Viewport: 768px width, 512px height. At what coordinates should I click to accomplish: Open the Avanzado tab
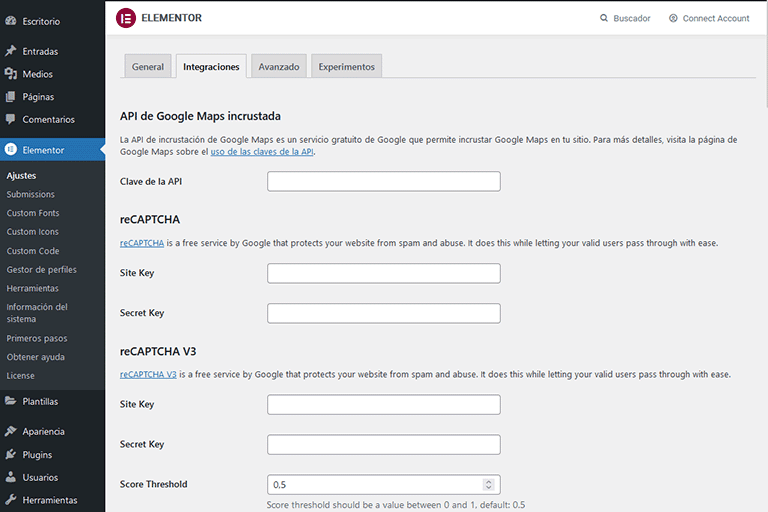(x=279, y=67)
